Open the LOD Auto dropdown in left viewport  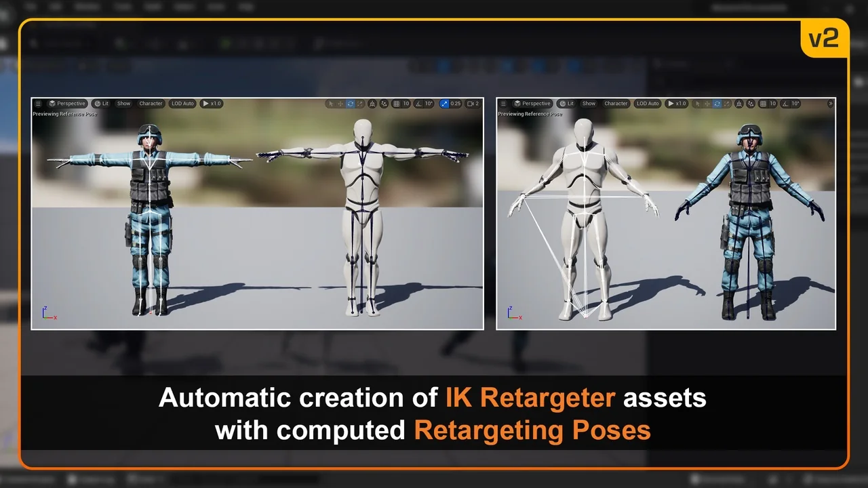pos(182,104)
